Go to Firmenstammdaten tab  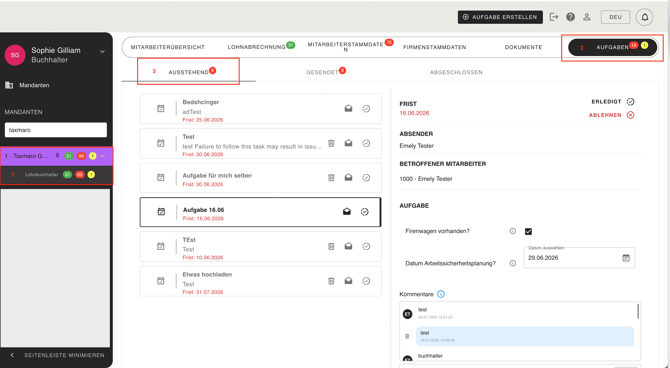point(435,47)
